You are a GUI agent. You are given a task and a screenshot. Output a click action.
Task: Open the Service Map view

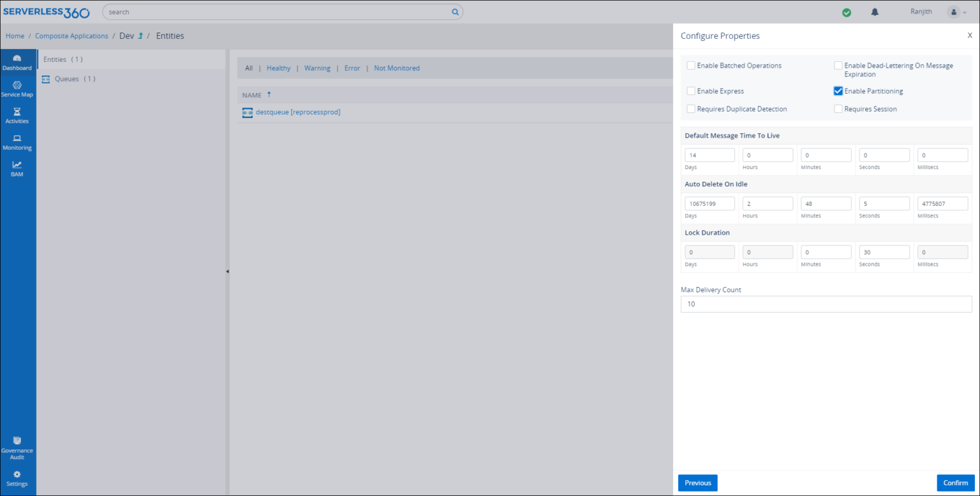(17, 89)
